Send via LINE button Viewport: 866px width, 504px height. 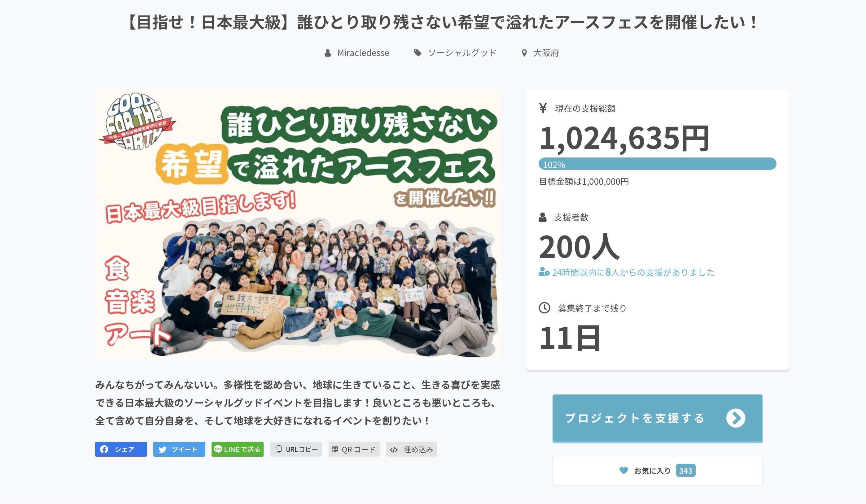click(x=237, y=449)
